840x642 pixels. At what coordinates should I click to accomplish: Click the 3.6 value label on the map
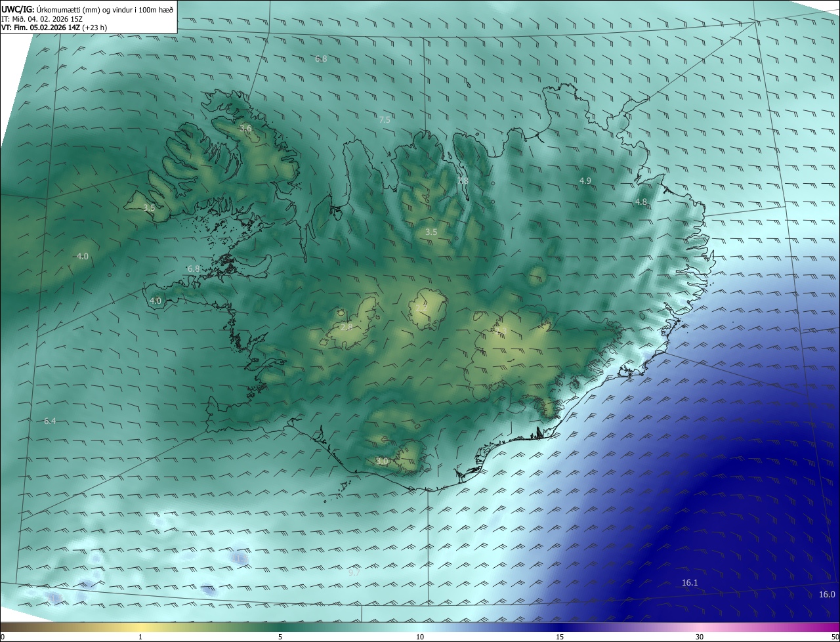tap(245, 128)
